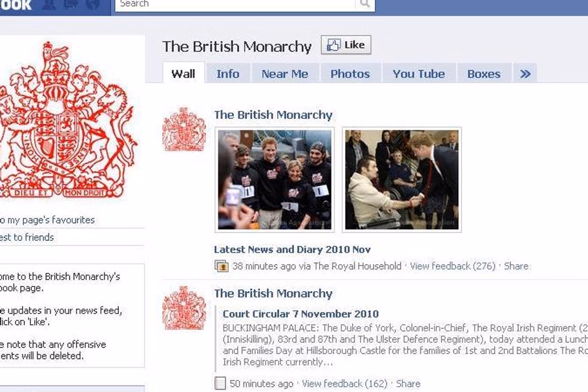Open the notifications globe icon

click(x=92, y=5)
